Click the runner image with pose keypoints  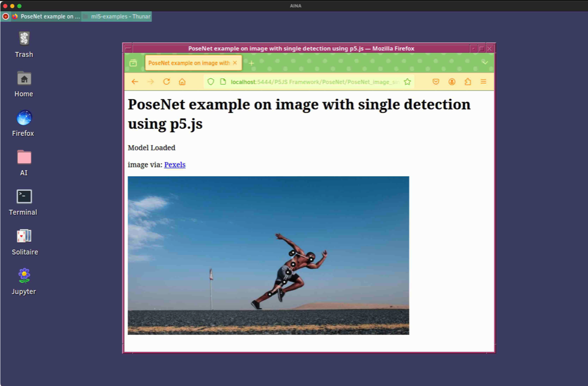coord(268,255)
